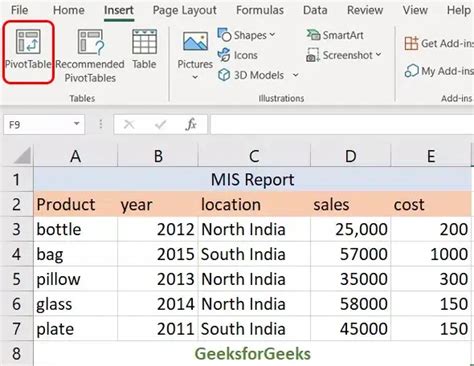Open the File tab
This screenshot has width=474, height=366.
coord(19,10)
